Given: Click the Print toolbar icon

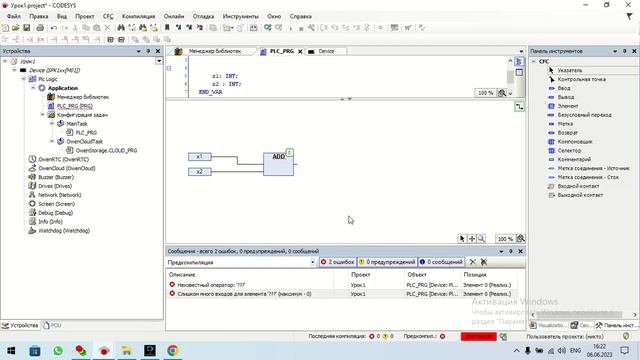Looking at the screenshot, I should click(40, 28).
